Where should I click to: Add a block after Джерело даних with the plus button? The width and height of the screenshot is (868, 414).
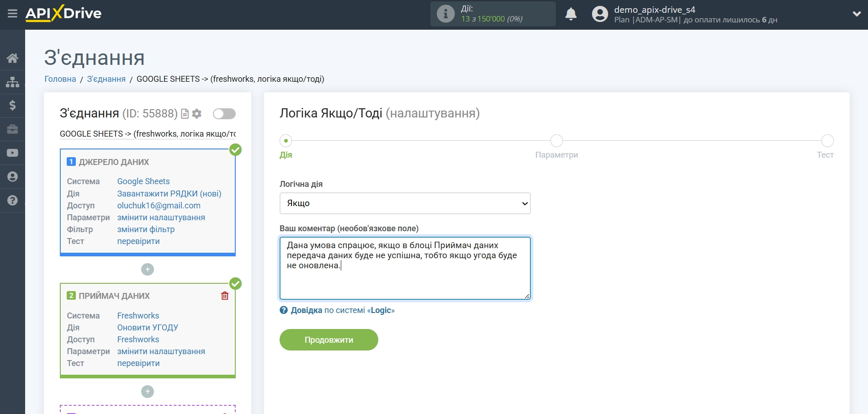tap(147, 270)
